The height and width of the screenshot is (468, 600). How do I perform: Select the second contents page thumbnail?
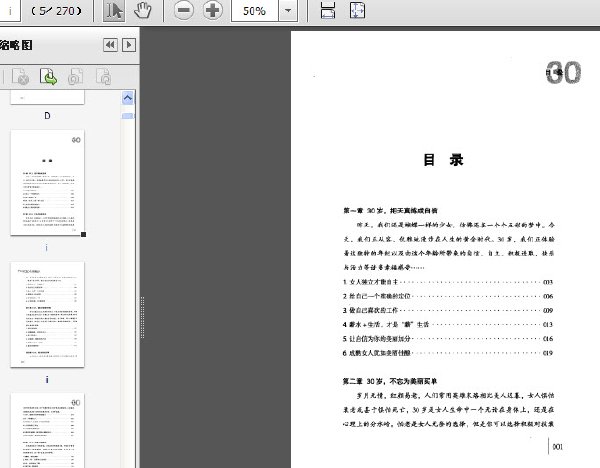tap(47, 315)
